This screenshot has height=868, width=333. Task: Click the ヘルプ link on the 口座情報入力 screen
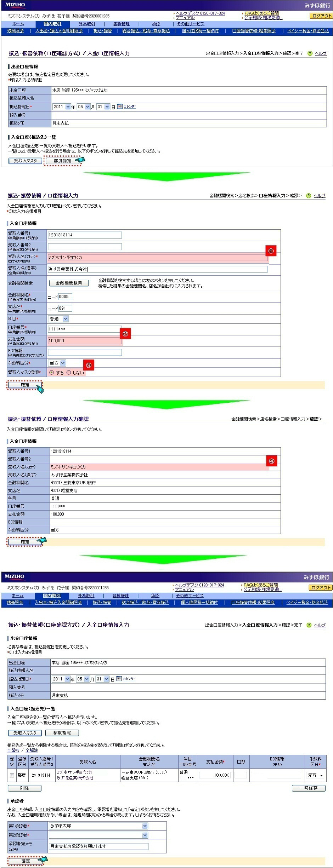pyautogui.click(x=319, y=196)
